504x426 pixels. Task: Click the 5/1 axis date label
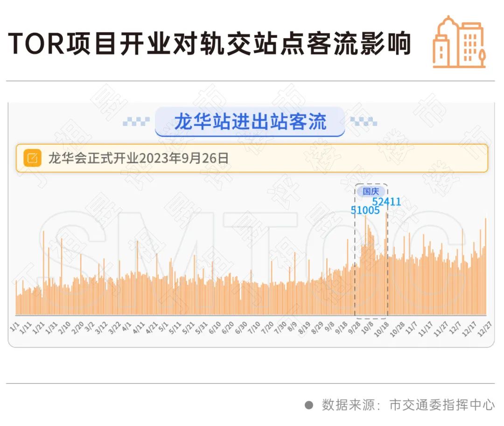(x=163, y=327)
